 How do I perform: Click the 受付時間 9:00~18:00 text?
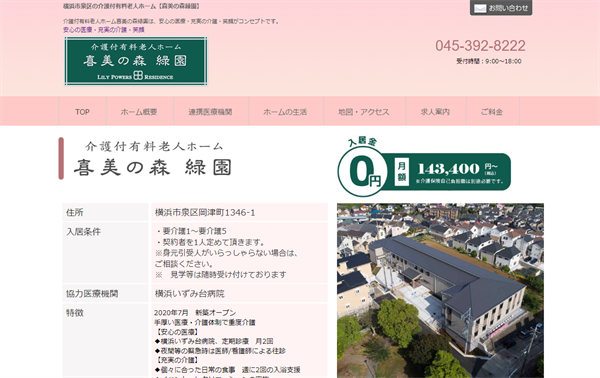pyautogui.click(x=489, y=61)
